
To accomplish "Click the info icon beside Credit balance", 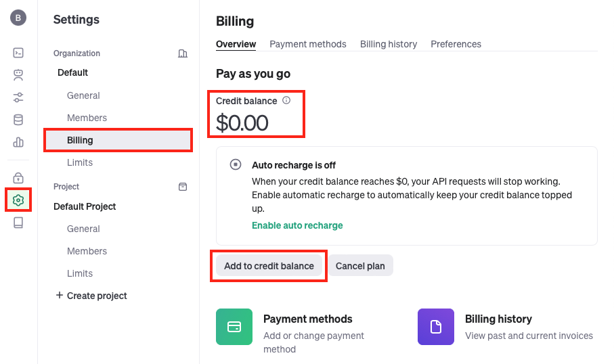I will tap(286, 100).
